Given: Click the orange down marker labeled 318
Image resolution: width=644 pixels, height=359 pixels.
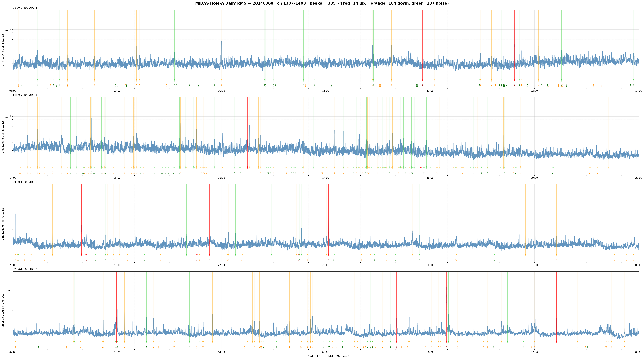Looking at the screenshot, I should 457,342.
